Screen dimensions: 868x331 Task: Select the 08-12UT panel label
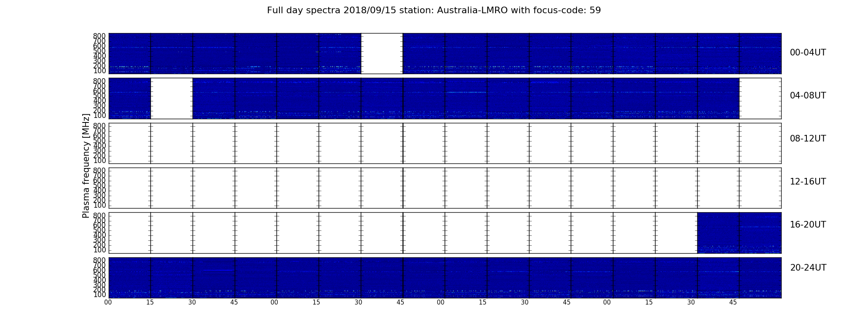pyautogui.click(x=808, y=139)
